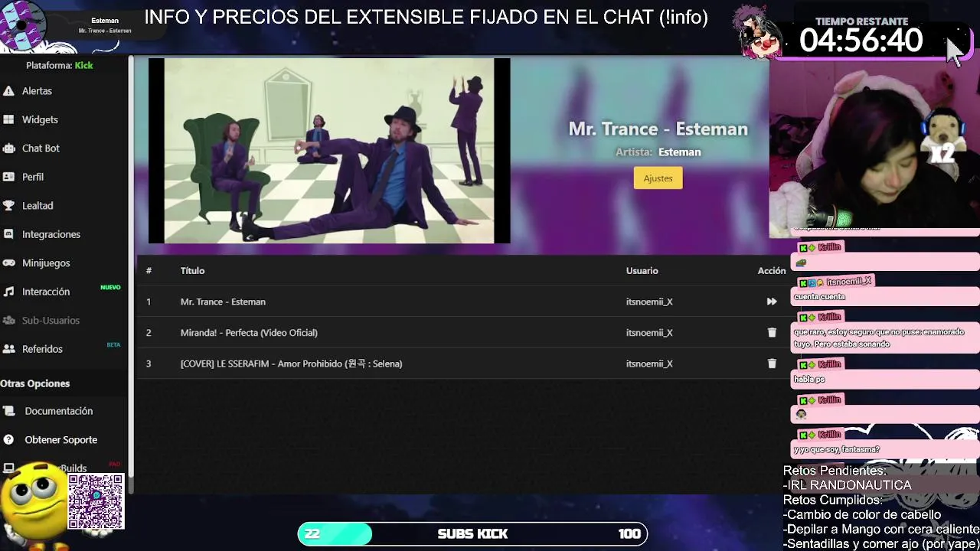The height and width of the screenshot is (551, 980).
Task: Click the Referidos users icon
Action: (x=8, y=349)
